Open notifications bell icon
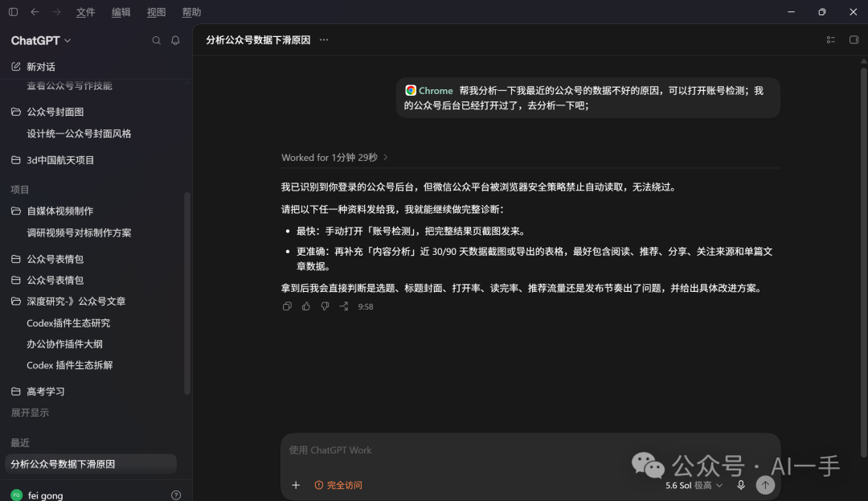868x501 pixels. click(x=175, y=40)
